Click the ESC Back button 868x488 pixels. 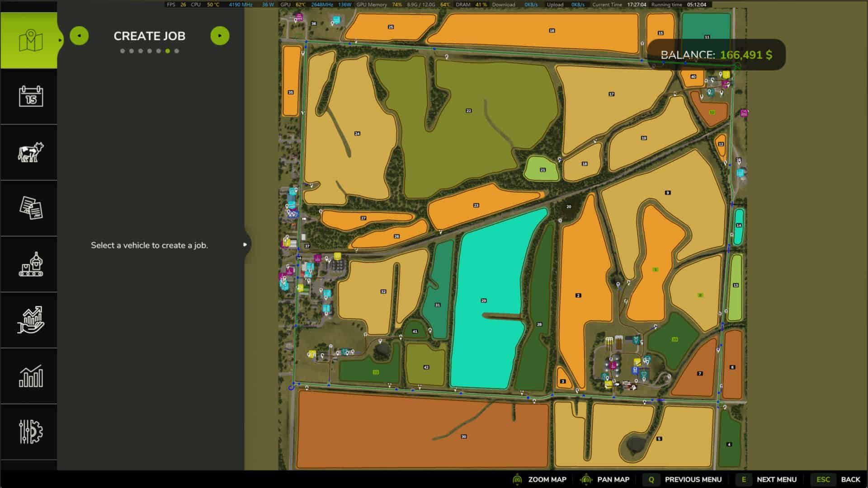(x=836, y=479)
